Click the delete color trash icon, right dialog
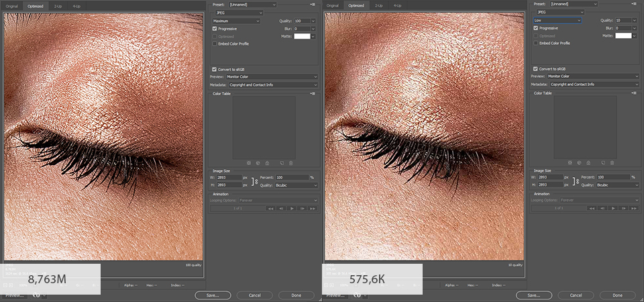The image size is (644, 302). [612, 162]
